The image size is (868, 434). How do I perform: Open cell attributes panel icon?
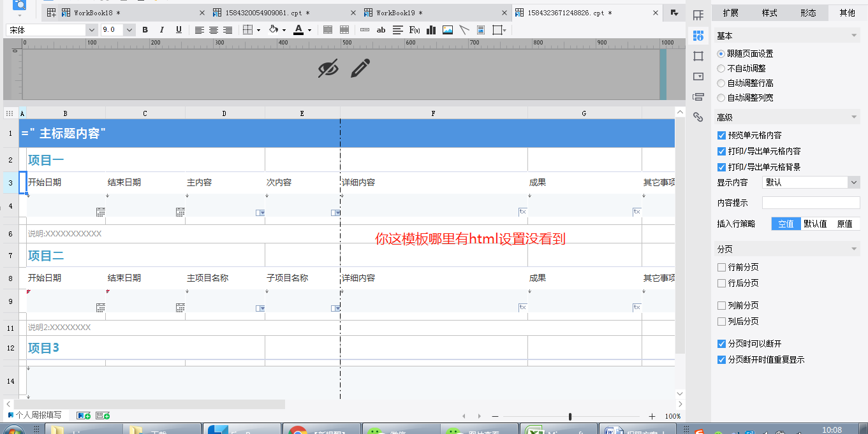click(698, 36)
